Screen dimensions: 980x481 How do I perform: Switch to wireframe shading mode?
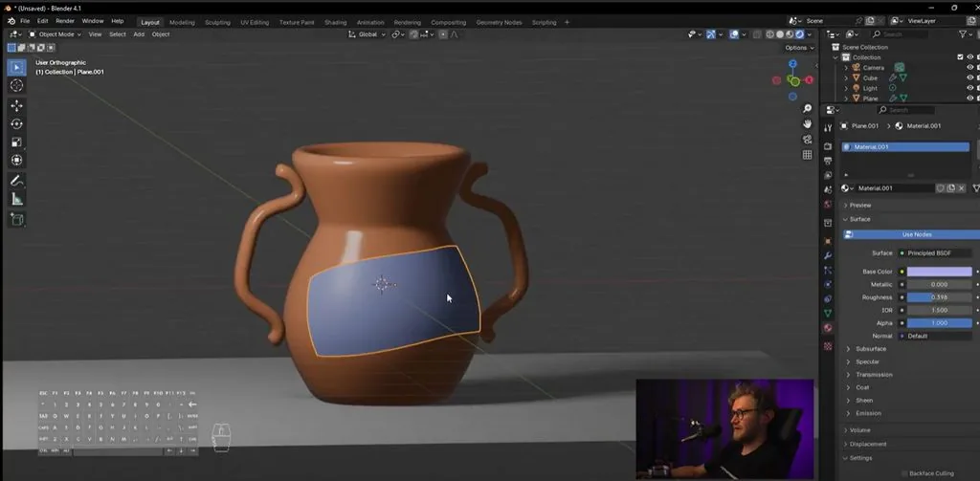pos(770,34)
